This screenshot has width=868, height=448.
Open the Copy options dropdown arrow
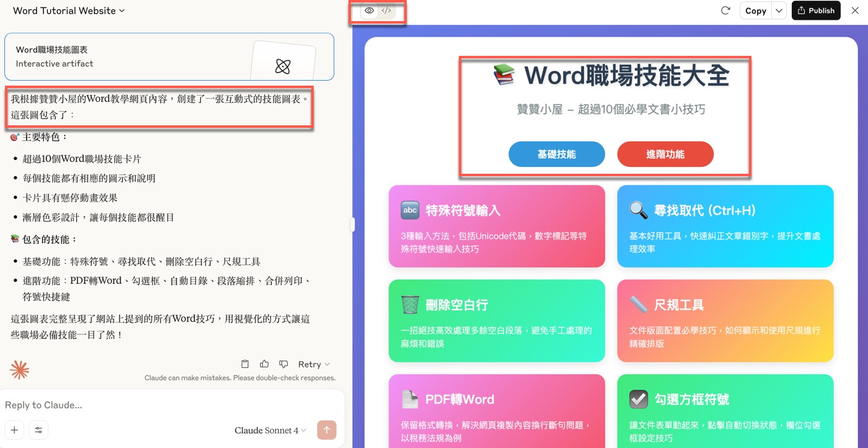tap(779, 11)
